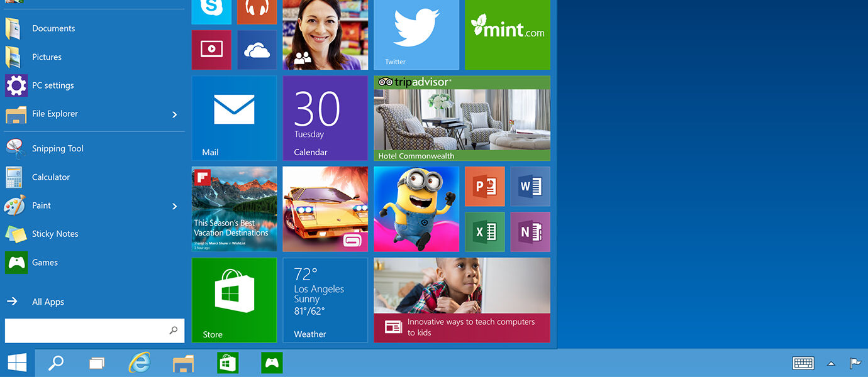Open the Calendar tile showing 30 Tuesday
Image resolution: width=868 pixels, height=377 pixels.
(325, 118)
